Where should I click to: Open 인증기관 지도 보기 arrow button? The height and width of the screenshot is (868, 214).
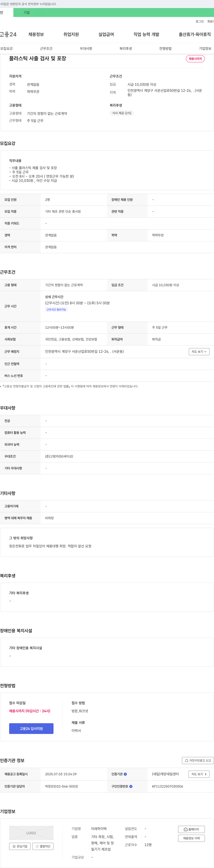tap(199, 774)
